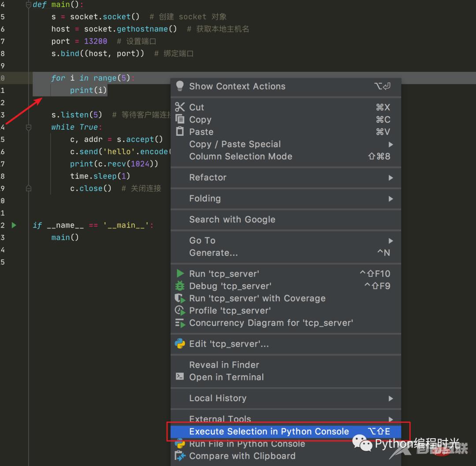Collapse the main() function with the gutter arrow
476x466 pixels.
pyautogui.click(x=28, y=4)
